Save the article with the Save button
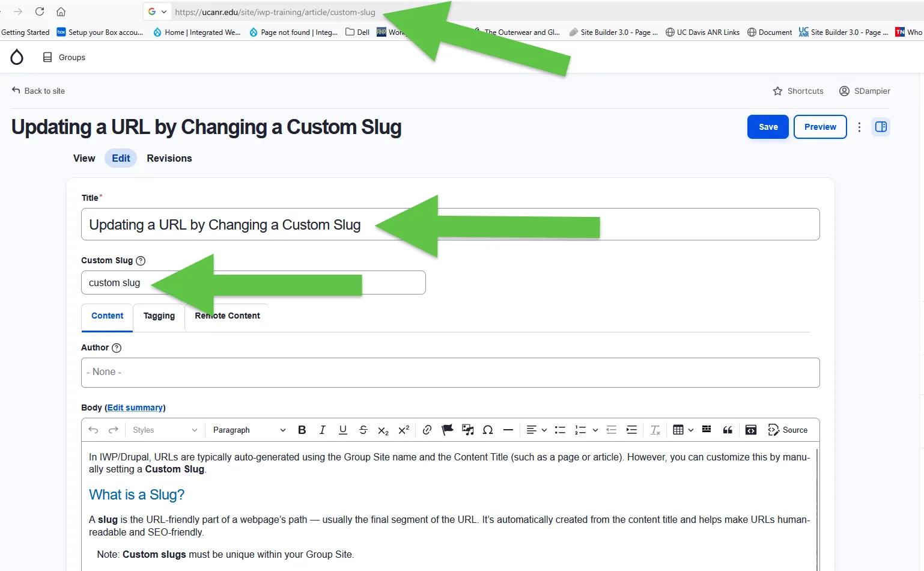This screenshot has width=924, height=571. tap(768, 127)
